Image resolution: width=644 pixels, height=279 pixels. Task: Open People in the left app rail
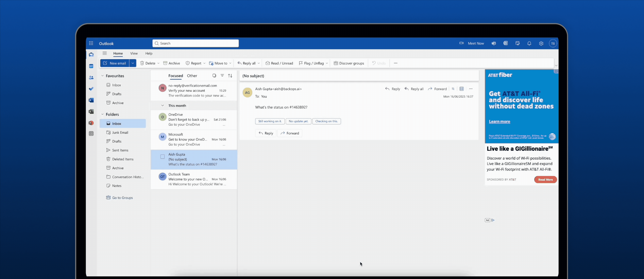[x=91, y=78]
